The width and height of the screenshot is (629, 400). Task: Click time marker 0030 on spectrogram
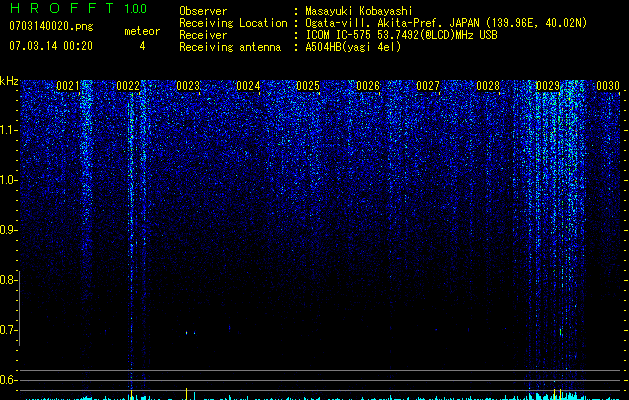coord(608,86)
